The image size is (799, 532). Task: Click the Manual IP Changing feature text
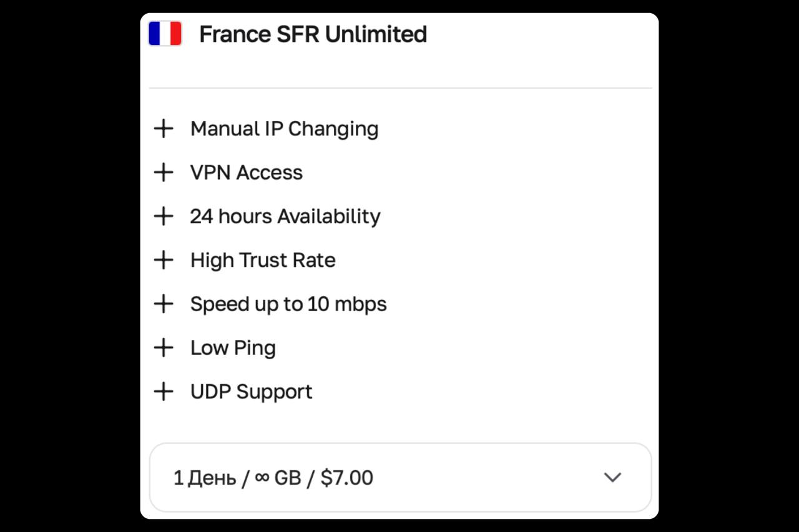click(x=284, y=129)
